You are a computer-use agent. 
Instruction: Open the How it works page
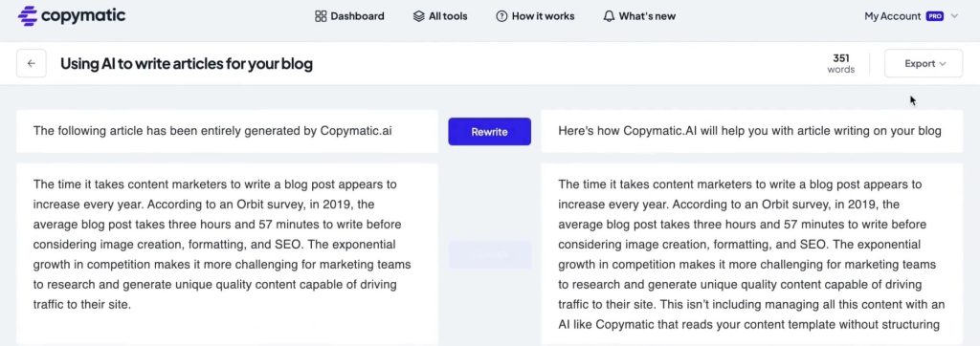click(x=535, y=16)
